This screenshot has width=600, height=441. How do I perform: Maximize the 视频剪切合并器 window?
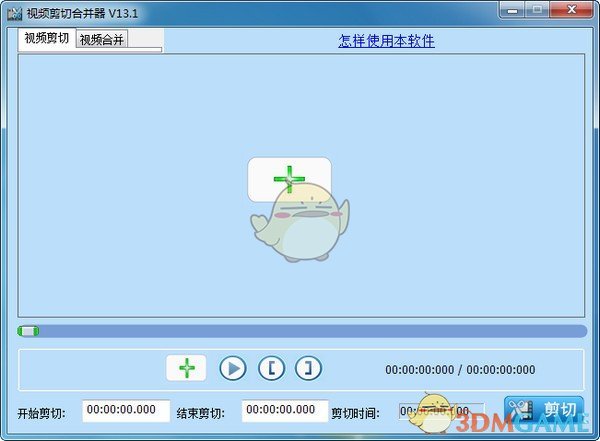click(537, 10)
